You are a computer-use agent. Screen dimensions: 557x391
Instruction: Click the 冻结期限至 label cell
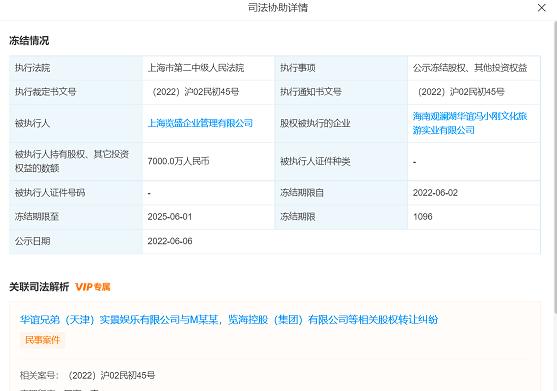[76, 217]
